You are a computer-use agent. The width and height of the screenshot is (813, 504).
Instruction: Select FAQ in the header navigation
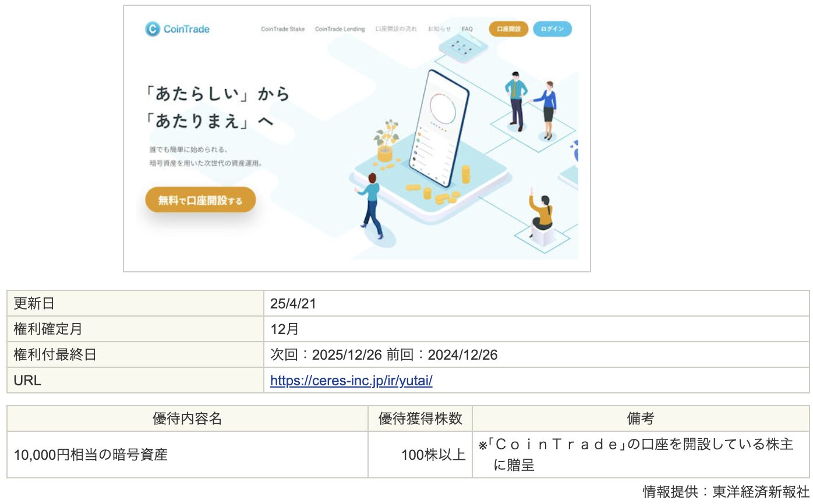point(467,29)
